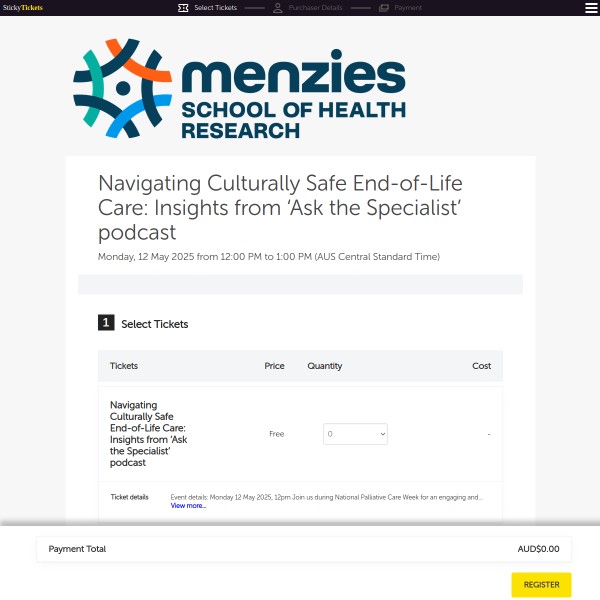Click the Quantity column header

tap(325, 366)
